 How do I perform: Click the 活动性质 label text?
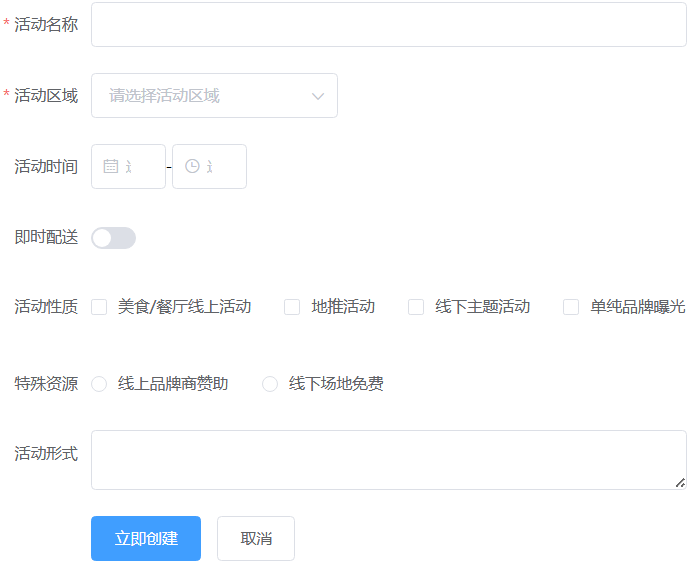pos(46,306)
